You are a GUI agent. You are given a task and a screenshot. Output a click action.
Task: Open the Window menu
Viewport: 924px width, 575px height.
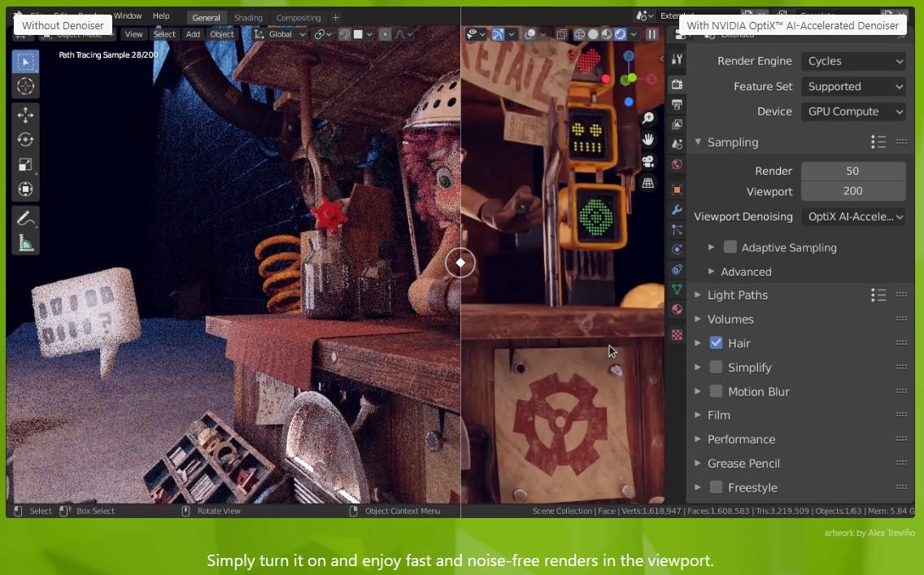(x=128, y=16)
